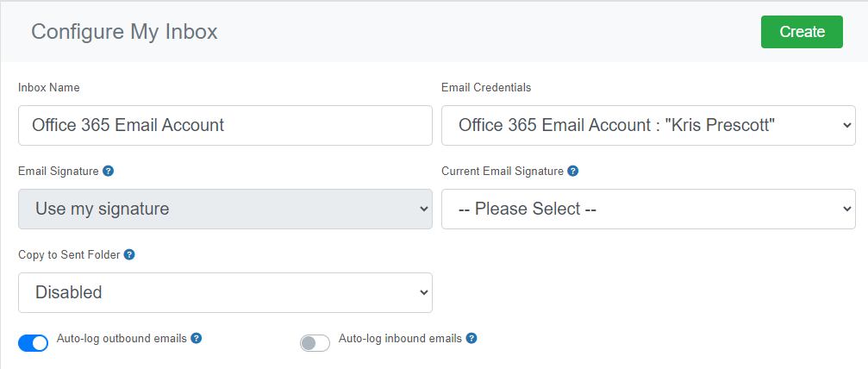This screenshot has height=369, width=868.
Task: Click the "Current Email Signature" label text
Action: [503, 172]
